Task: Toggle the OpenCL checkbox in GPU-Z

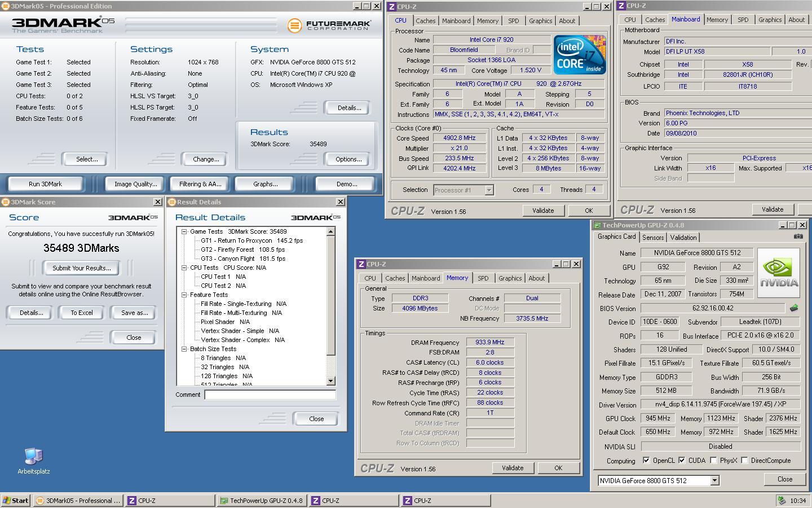Action: click(646, 461)
